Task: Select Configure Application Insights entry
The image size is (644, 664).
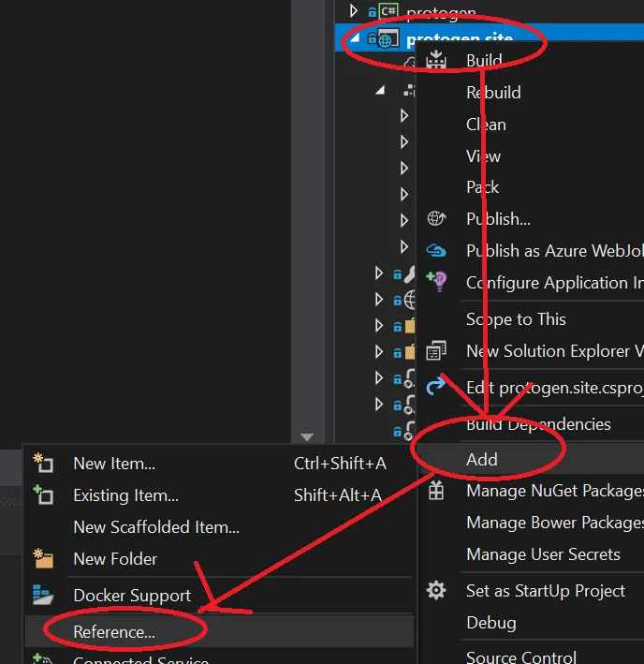Action: click(x=555, y=283)
